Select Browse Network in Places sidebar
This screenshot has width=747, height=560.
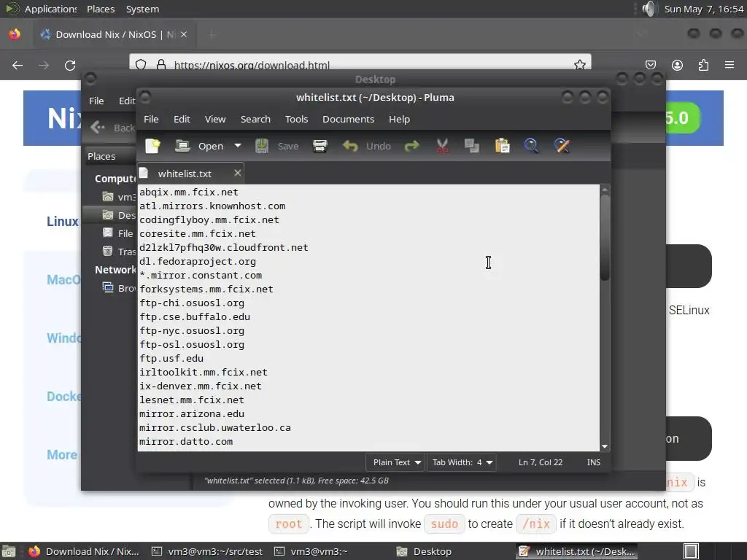pyautogui.click(x=119, y=288)
